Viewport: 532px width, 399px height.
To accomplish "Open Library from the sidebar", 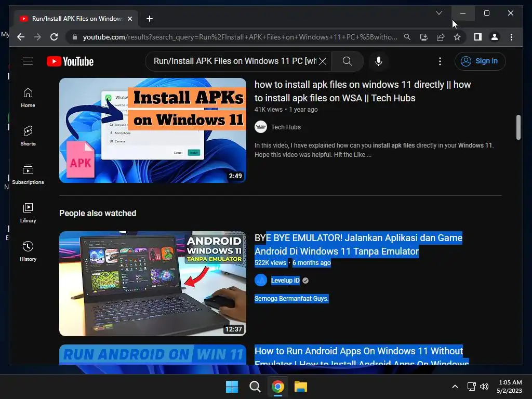I will tap(28, 212).
